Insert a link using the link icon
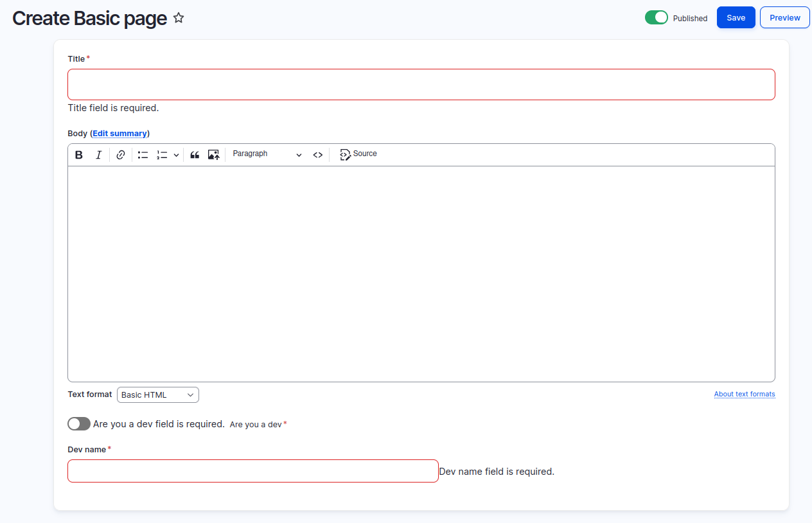 click(x=121, y=155)
